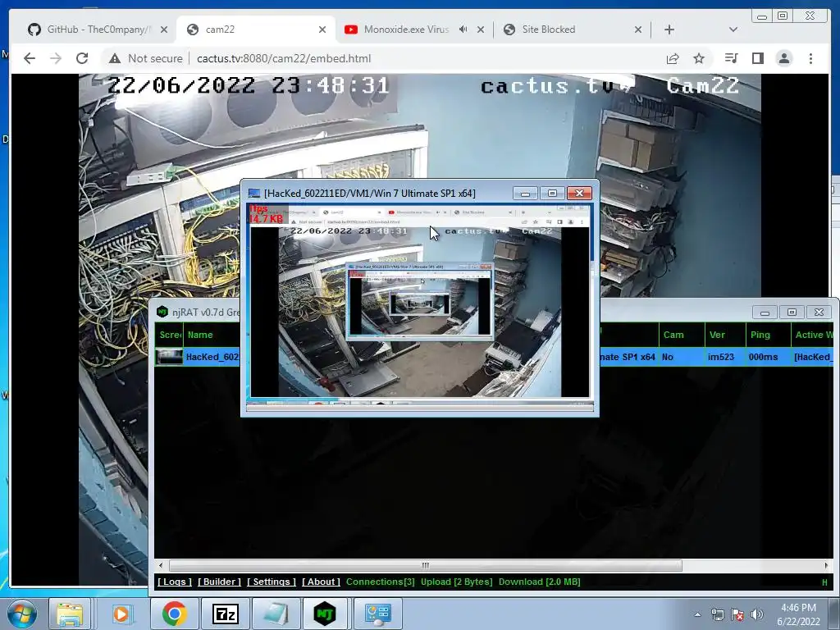Open 7-Zip from the taskbar
Viewport: 840px width, 630px height.
(x=225, y=614)
